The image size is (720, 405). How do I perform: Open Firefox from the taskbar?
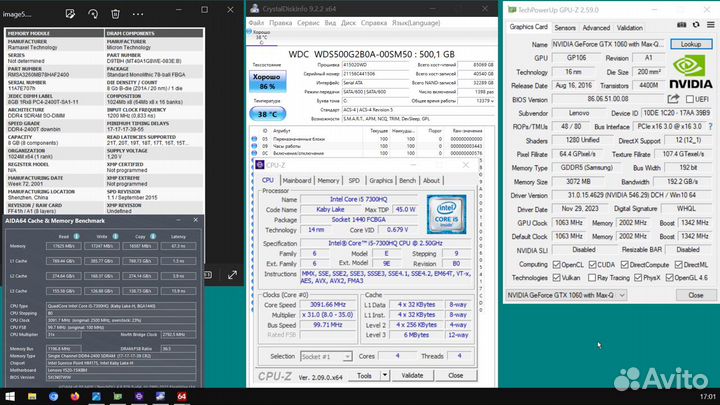tap(75, 396)
